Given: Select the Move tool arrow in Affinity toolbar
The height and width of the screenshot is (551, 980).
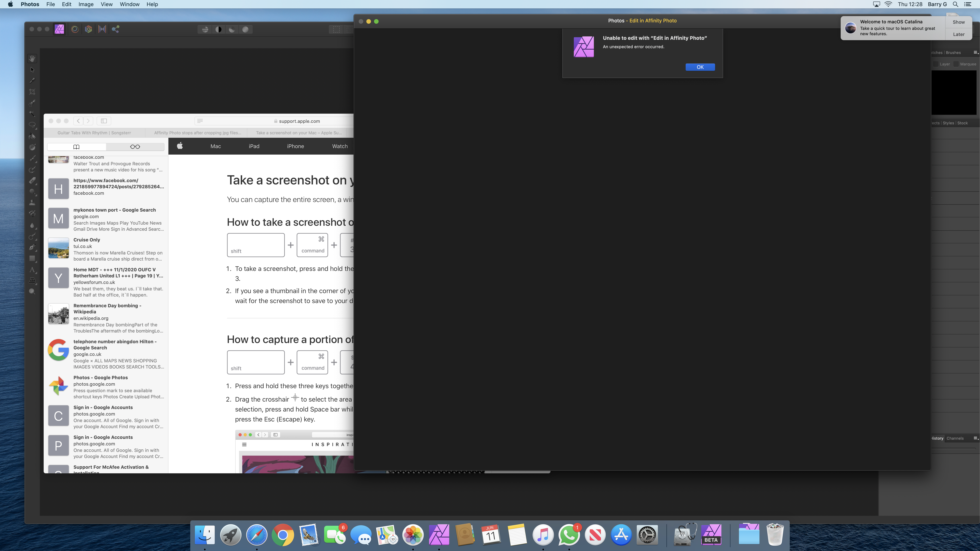Looking at the screenshot, I should point(32,70).
